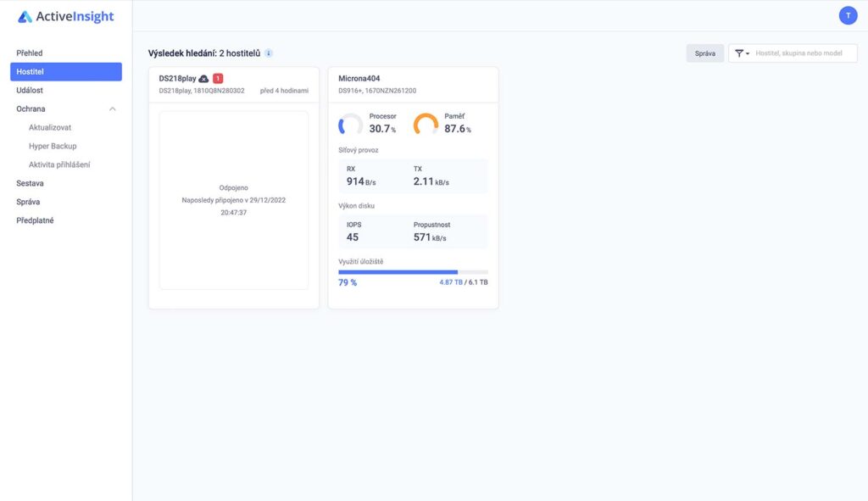Open the red alert badge on DS218play
This screenshot has height=501, width=868.
pyautogui.click(x=218, y=79)
